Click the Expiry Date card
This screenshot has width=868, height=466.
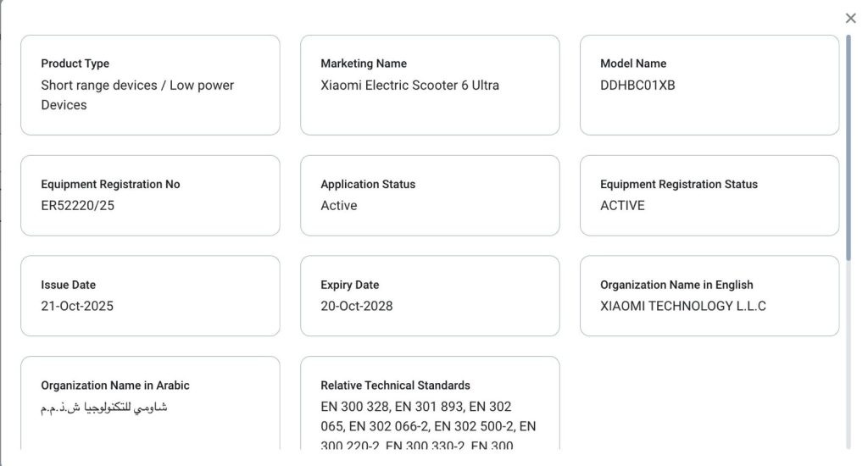click(430, 296)
